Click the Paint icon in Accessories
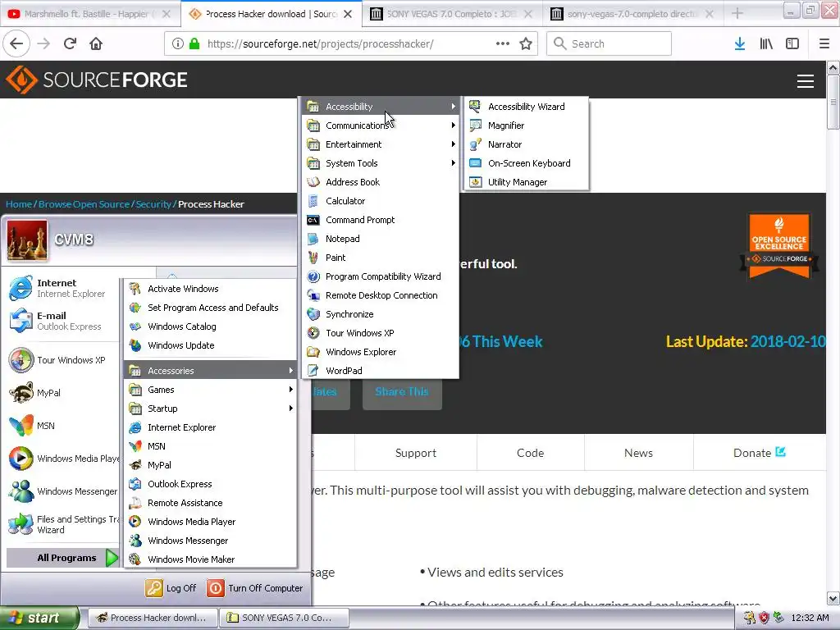Viewport: 840px width, 630px height. pos(313,258)
